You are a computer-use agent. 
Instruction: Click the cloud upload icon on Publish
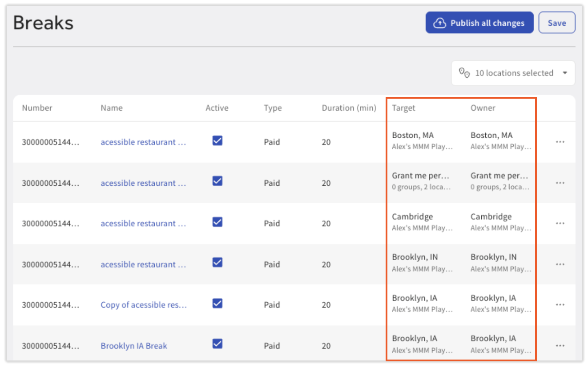pyautogui.click(x=439, y=23)
